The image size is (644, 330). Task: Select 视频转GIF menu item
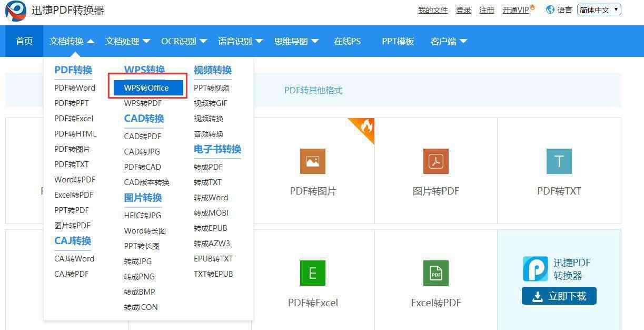pyautogui.click(x=211, y=103)
